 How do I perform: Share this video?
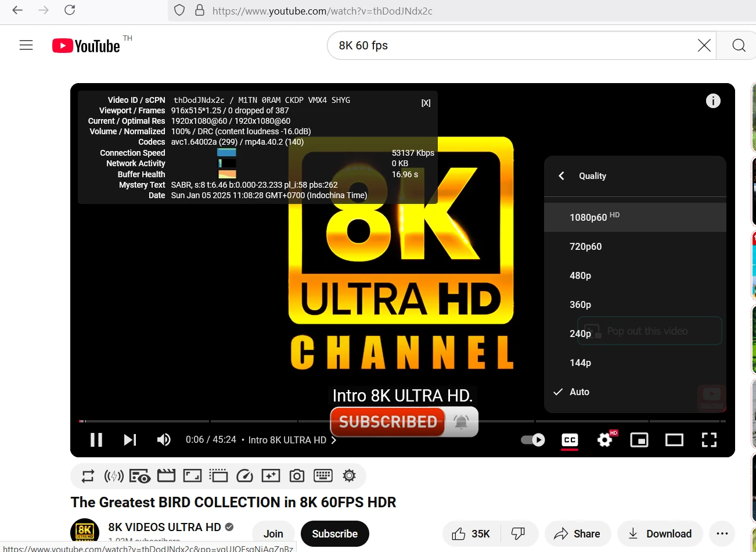point(577,534)
